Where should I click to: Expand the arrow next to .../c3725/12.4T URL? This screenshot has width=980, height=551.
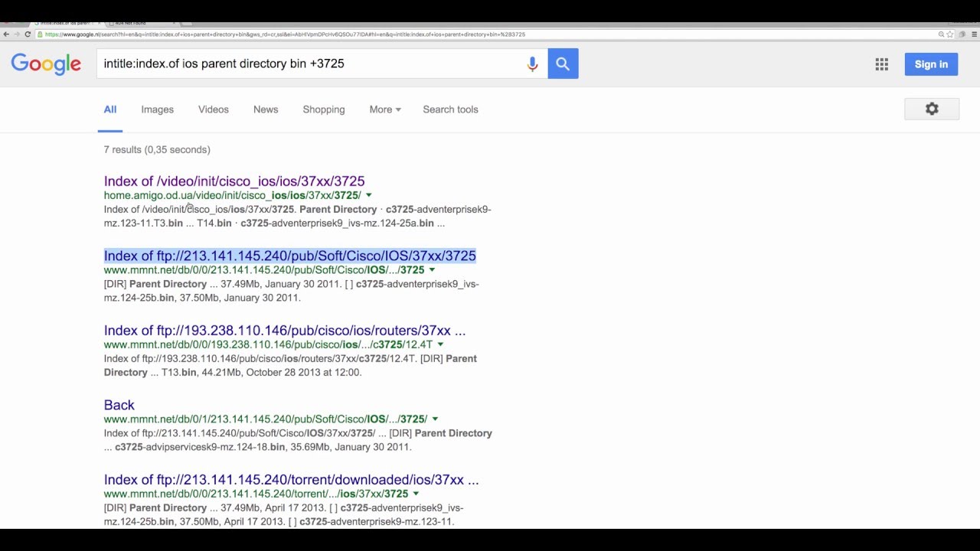point(440,345)
